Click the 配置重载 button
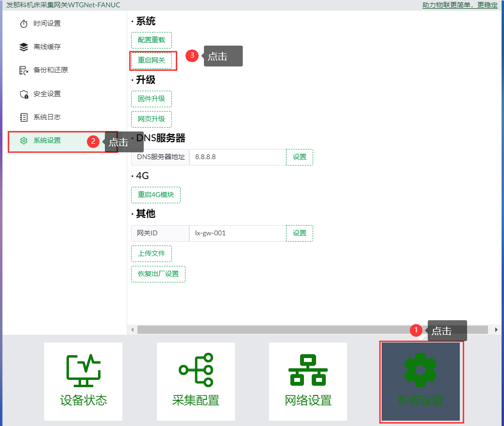Viewport: 504px width, 426px height. tap(151, 40)
